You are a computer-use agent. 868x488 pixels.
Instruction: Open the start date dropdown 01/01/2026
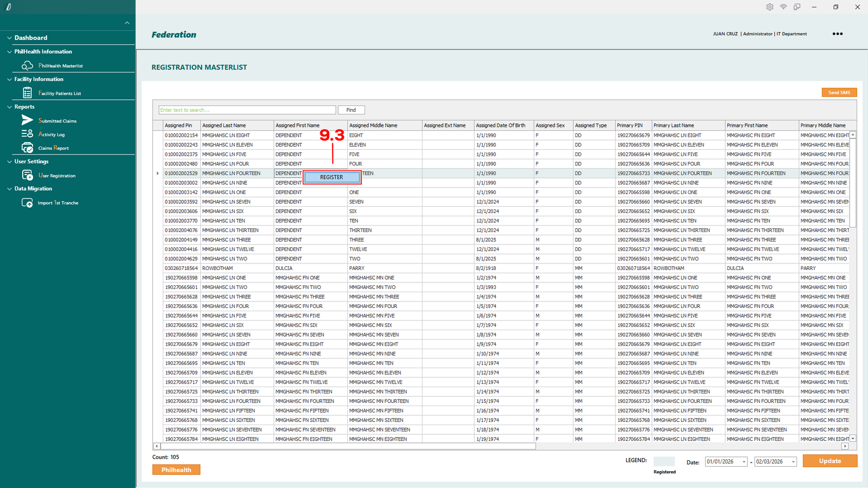click(744, 462)
